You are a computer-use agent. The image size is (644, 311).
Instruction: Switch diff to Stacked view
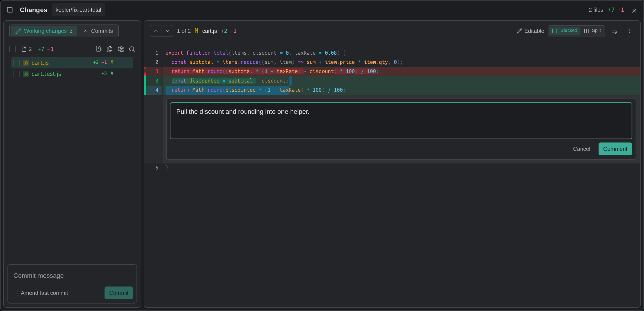(x=565, y=31)
